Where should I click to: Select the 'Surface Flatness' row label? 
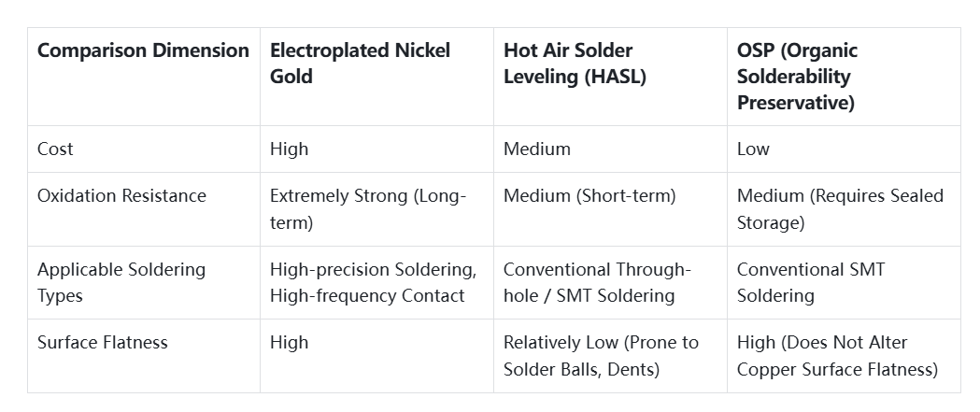coord(103,342)
